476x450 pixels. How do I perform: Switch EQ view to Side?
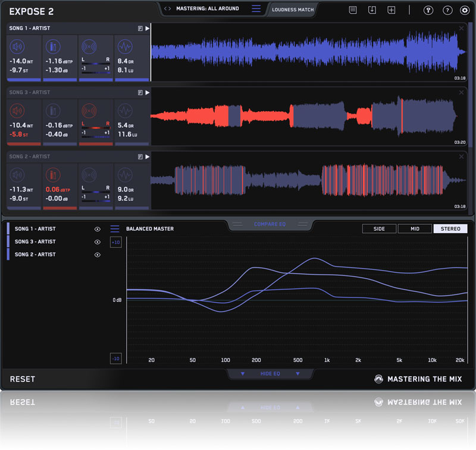coord(379,229)
